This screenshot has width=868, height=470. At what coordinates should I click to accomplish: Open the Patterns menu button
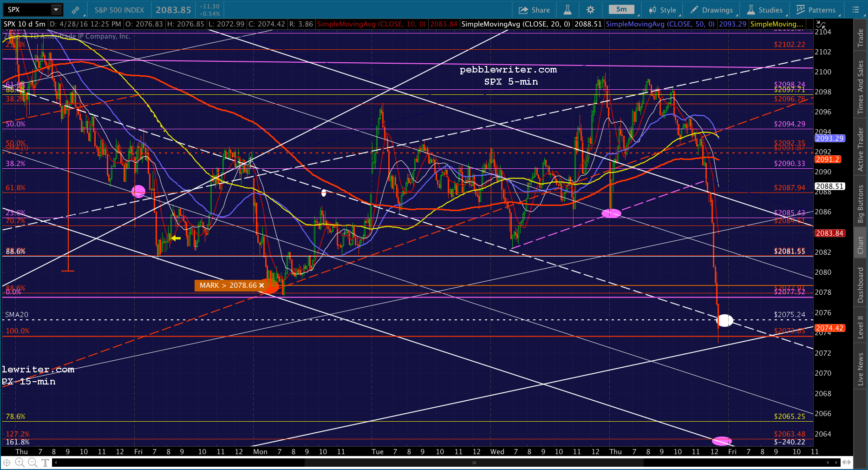pyautogui.click(x=816, y=10)
